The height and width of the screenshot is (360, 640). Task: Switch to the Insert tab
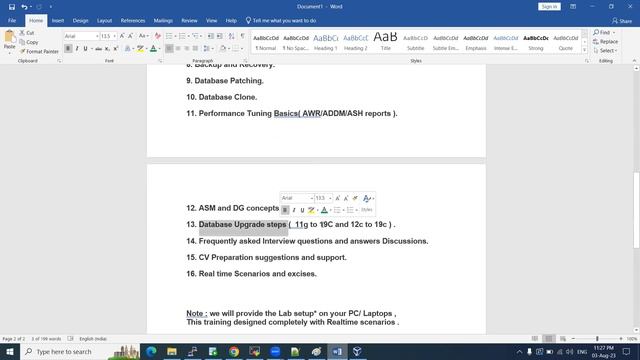[58, 20]
